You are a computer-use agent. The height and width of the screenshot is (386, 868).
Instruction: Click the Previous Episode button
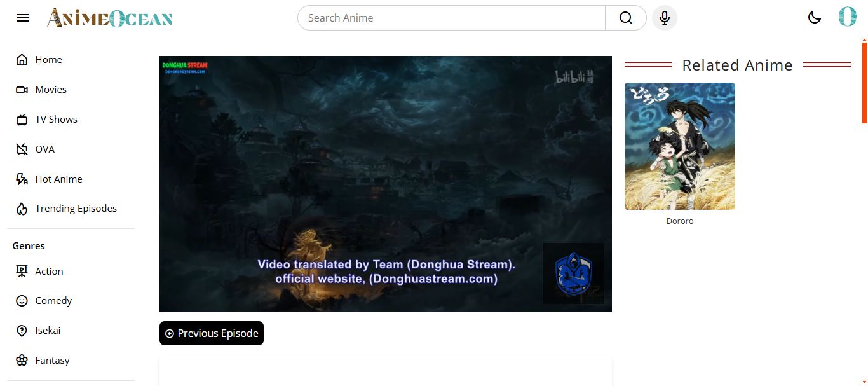tap(212, 333)
